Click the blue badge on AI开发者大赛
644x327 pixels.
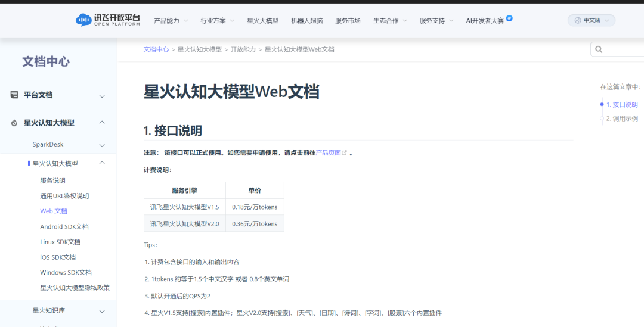pyautogui.click(x=509, y=18)
